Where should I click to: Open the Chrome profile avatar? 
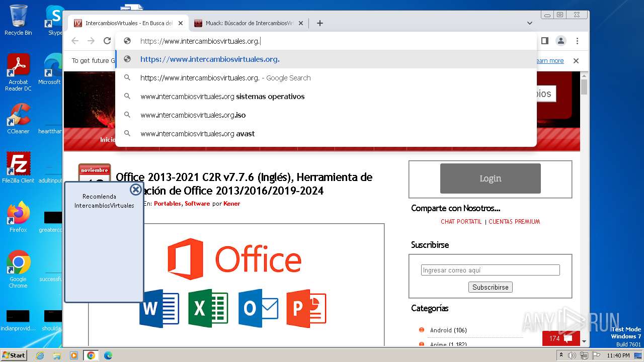(x=561, y=41)
